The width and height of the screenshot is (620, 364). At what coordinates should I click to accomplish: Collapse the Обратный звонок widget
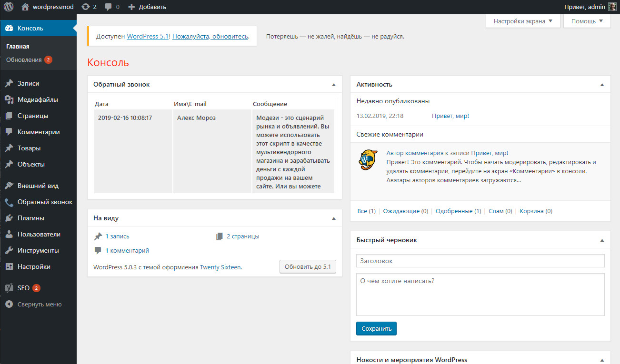tap(334, 84)
